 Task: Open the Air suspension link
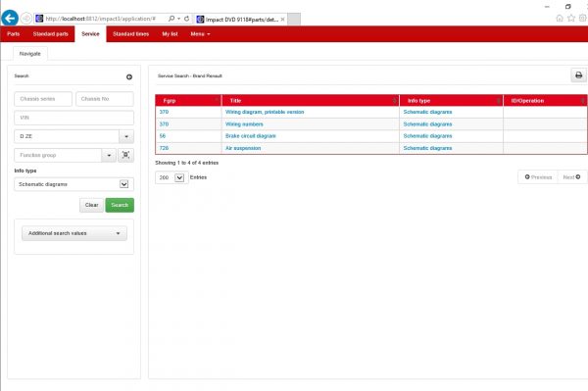point(243,148)
